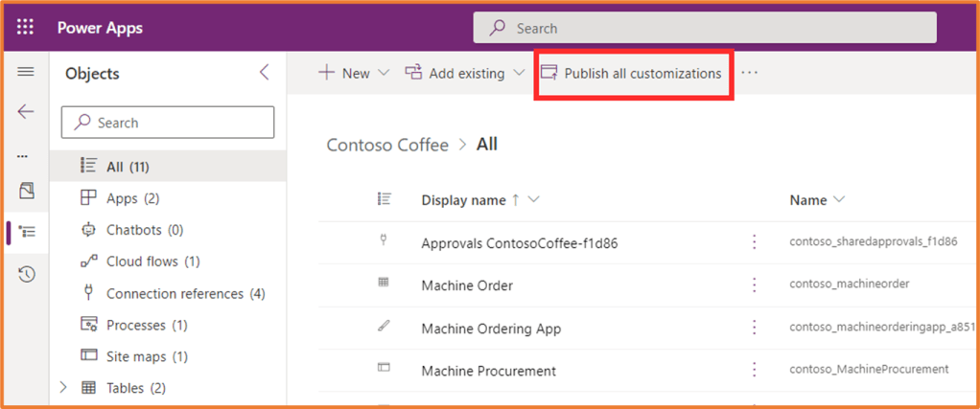Expand the Tables tree node

pyautogui.click(x=64, y=388)
